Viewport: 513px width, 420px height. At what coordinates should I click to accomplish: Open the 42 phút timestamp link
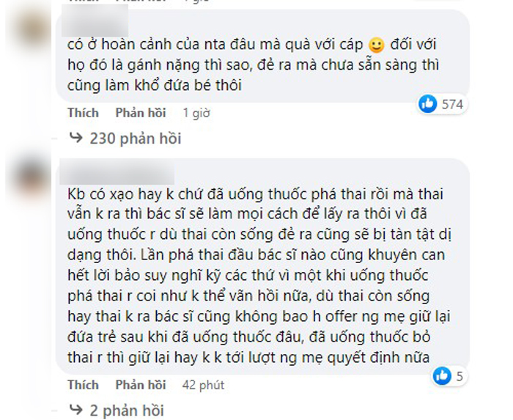tap(203, 385)
